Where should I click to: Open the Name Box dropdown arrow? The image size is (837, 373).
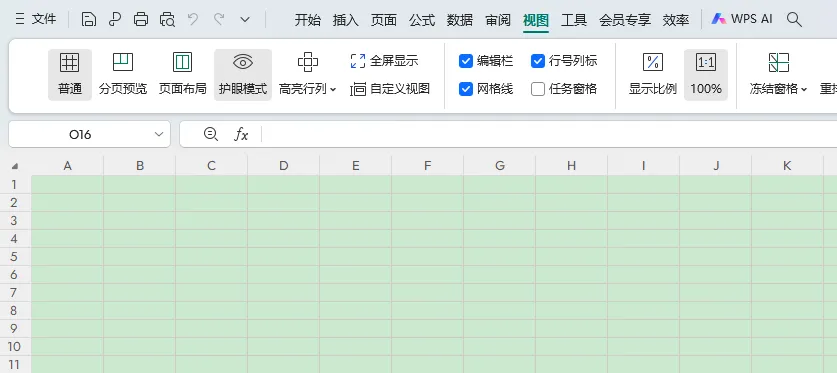pos(159,134)
